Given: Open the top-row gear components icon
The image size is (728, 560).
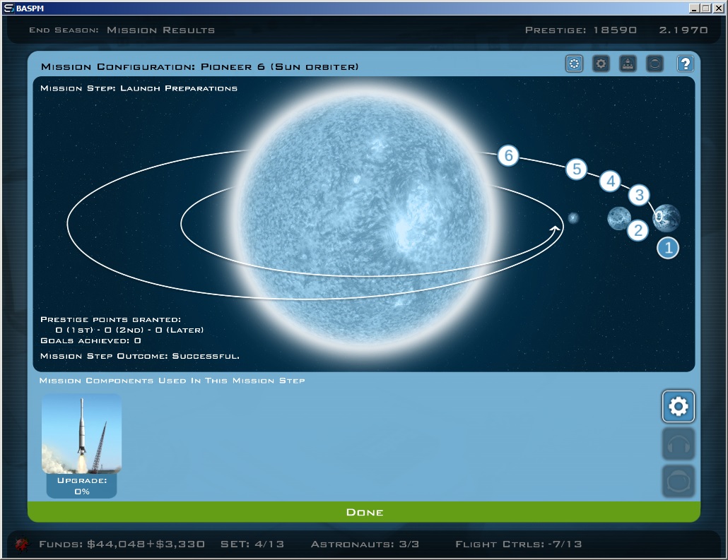Looking at the screenshot, I should click(601, 64).
